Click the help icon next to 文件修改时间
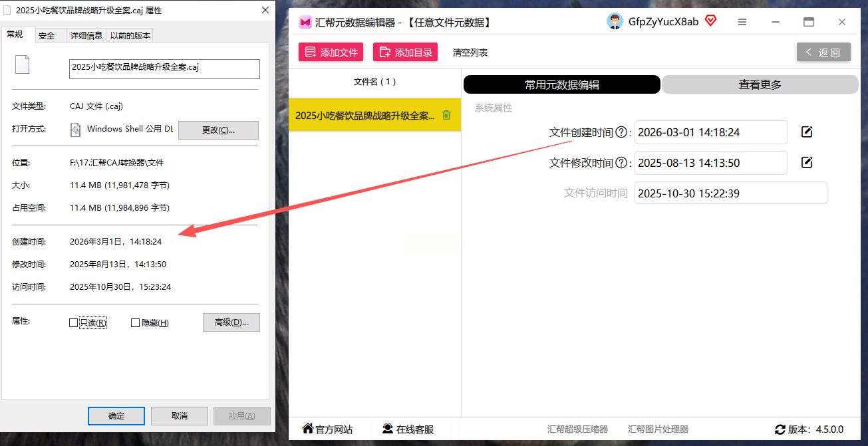 (x=622, y=163)
